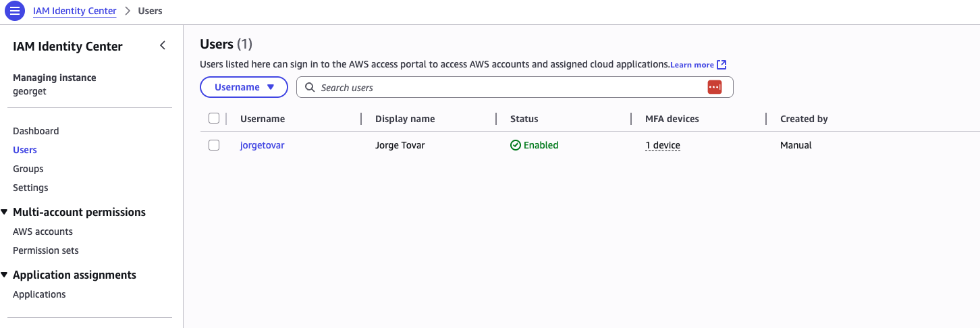Screen dimensions: 980x328
Task: Open the hamburger navigation menu icon
Action: 14,11
